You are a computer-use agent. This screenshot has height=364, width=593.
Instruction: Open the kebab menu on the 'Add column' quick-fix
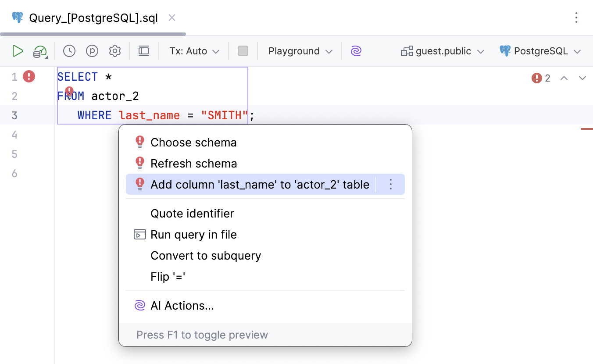click(x=390, y=184)
